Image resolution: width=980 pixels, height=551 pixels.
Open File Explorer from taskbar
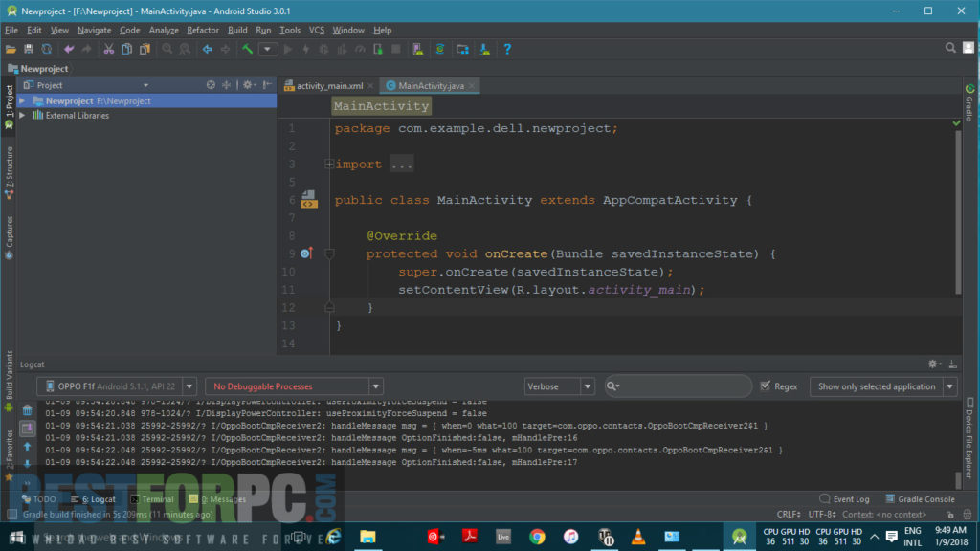point(367,537)
